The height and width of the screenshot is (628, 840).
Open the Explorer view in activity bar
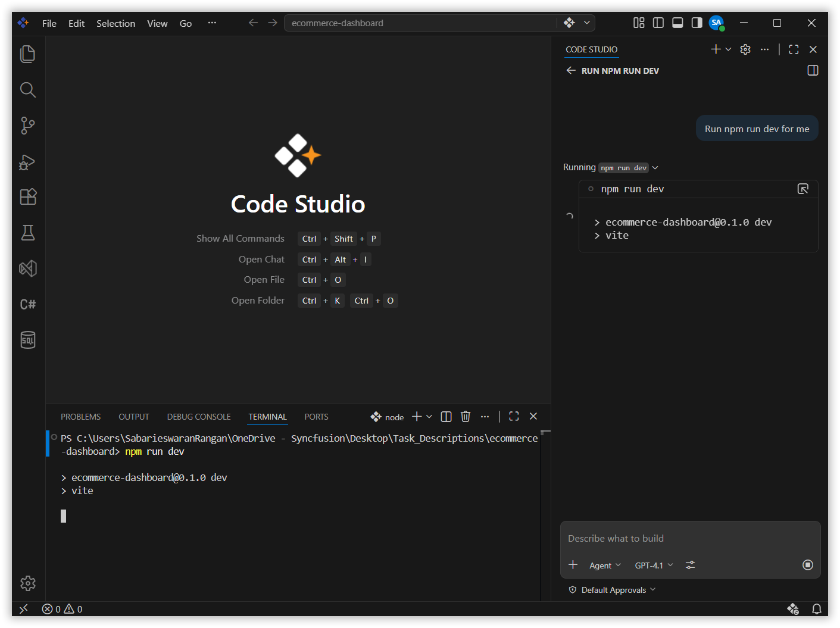[28, 54]
